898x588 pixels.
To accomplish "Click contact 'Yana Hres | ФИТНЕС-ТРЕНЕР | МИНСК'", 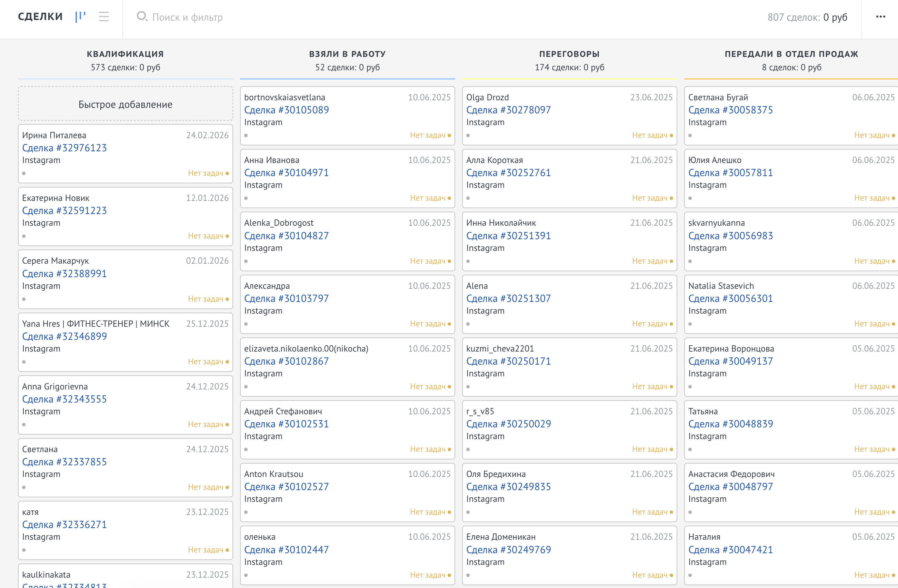I will click(x=96, y=324).
